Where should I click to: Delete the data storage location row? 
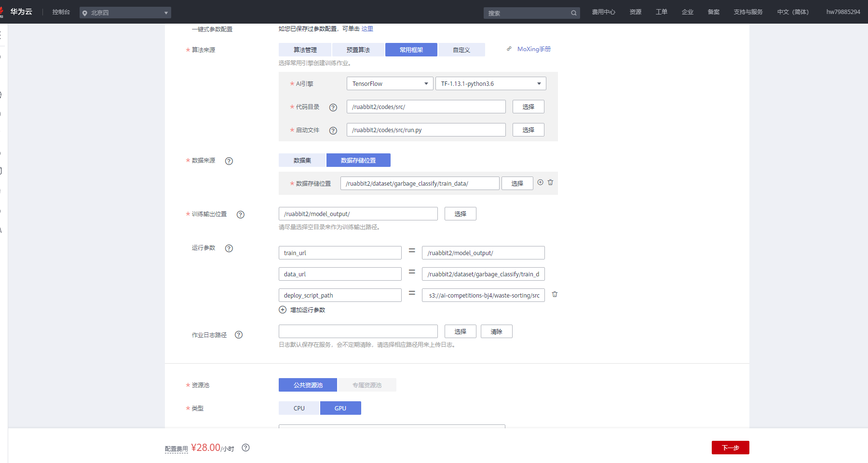pyautogui.click(x=551, y=182)
